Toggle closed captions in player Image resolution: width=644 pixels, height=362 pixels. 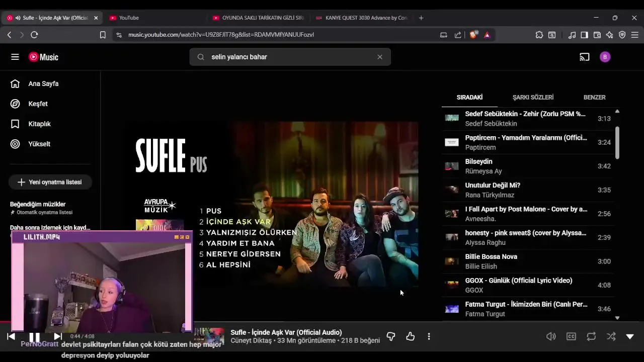571,336
